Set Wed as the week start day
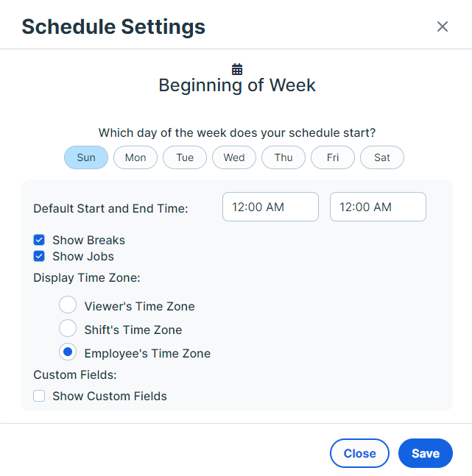The height and width of the screenshot is (476, 472). point(234,157)
